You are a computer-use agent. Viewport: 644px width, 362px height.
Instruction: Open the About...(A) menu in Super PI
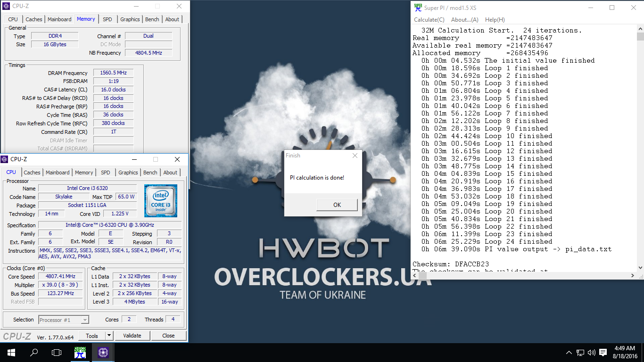click(x=465, y=20)
